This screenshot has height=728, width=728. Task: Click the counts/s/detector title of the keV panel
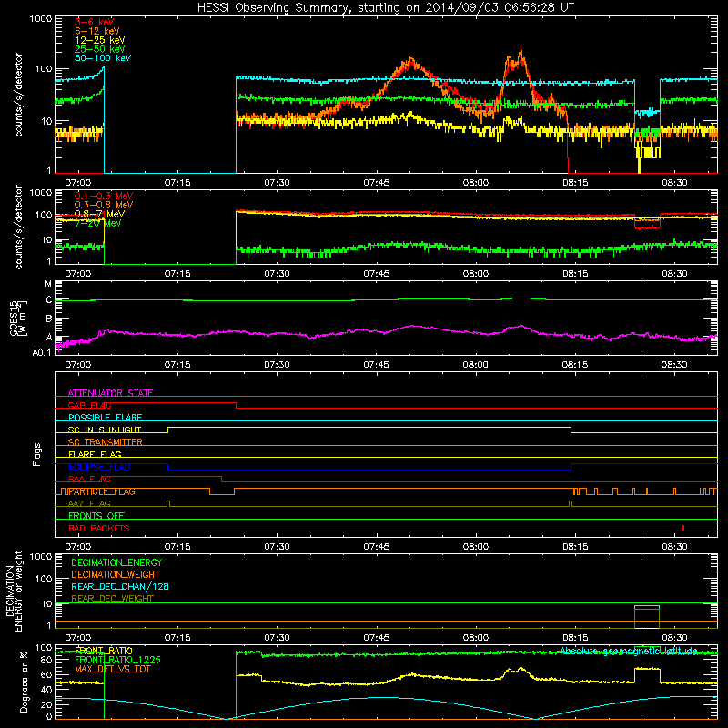18,95
